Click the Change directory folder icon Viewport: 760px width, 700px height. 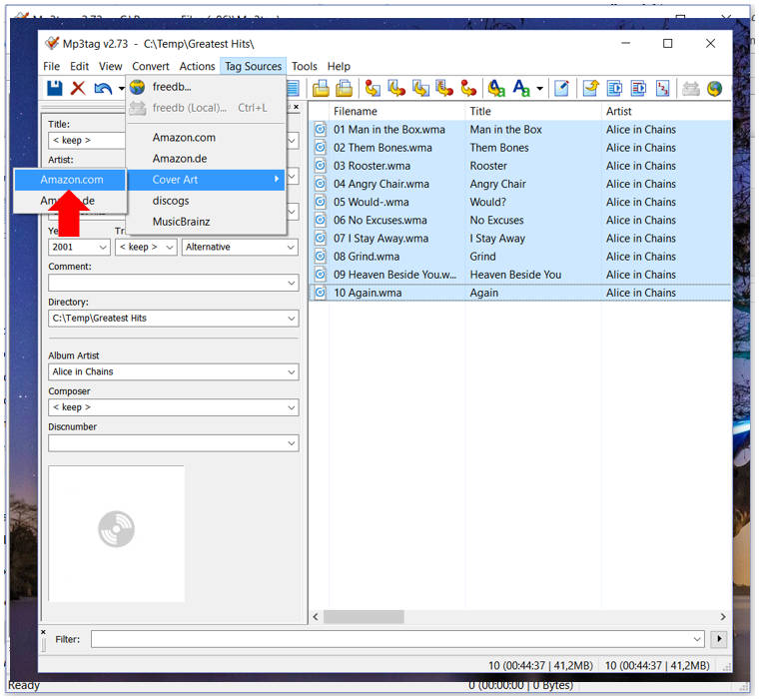321,88
